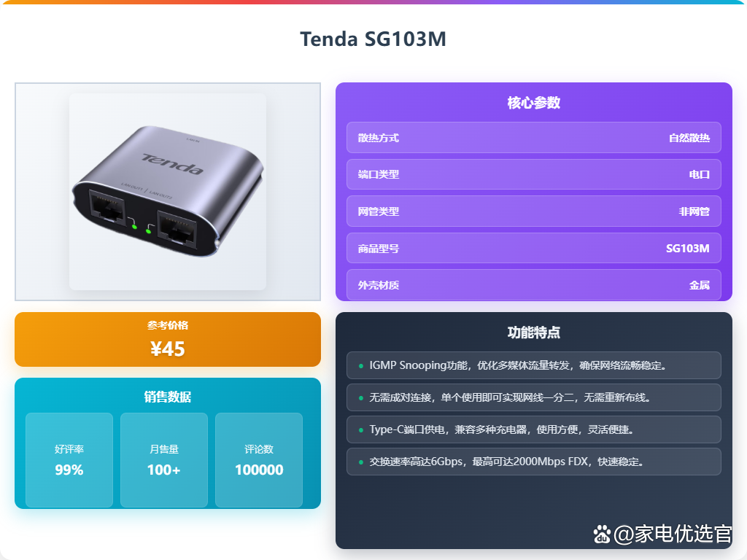Click the 评论数 100000 stat tile

point(259,460)
